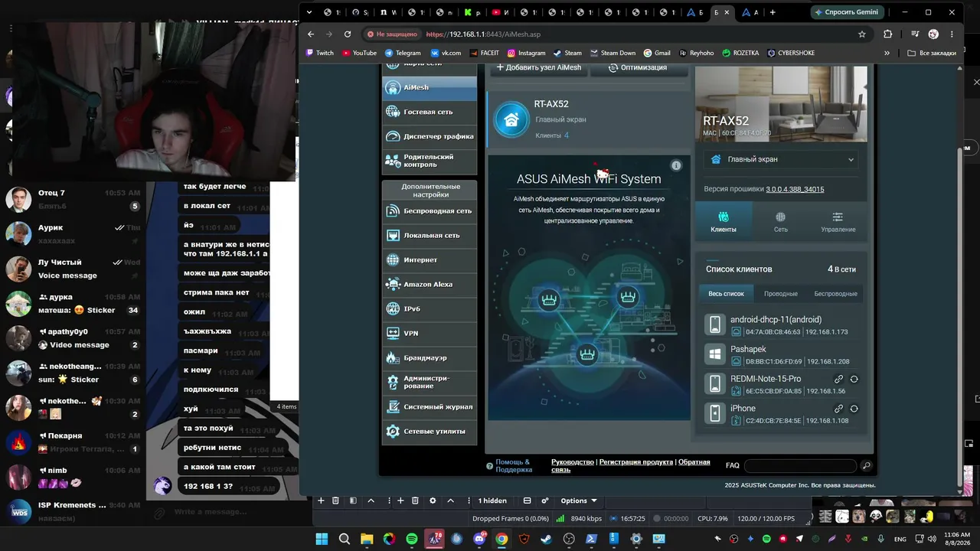Open the Интернет settings page

click(x=430, y=259)
